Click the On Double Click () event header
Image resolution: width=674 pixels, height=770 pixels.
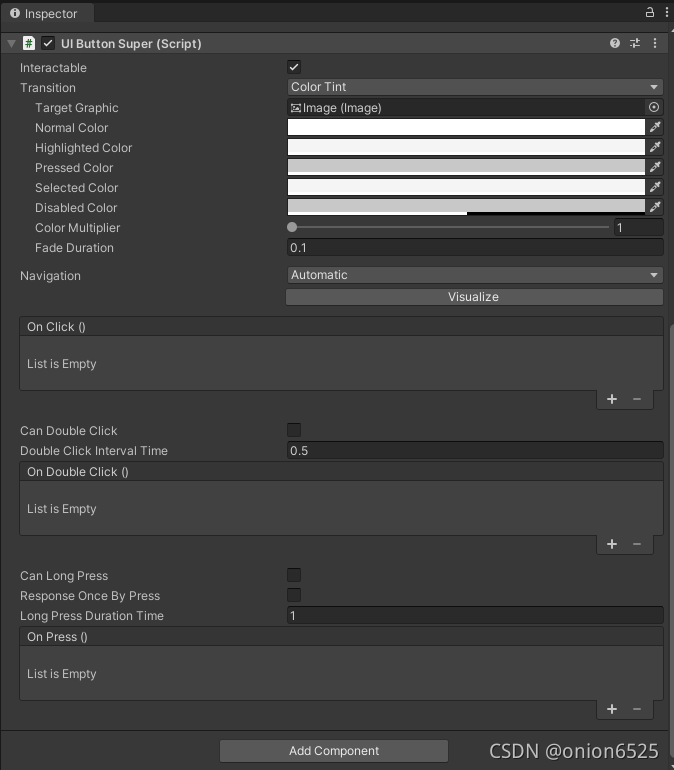pos(341,471)
